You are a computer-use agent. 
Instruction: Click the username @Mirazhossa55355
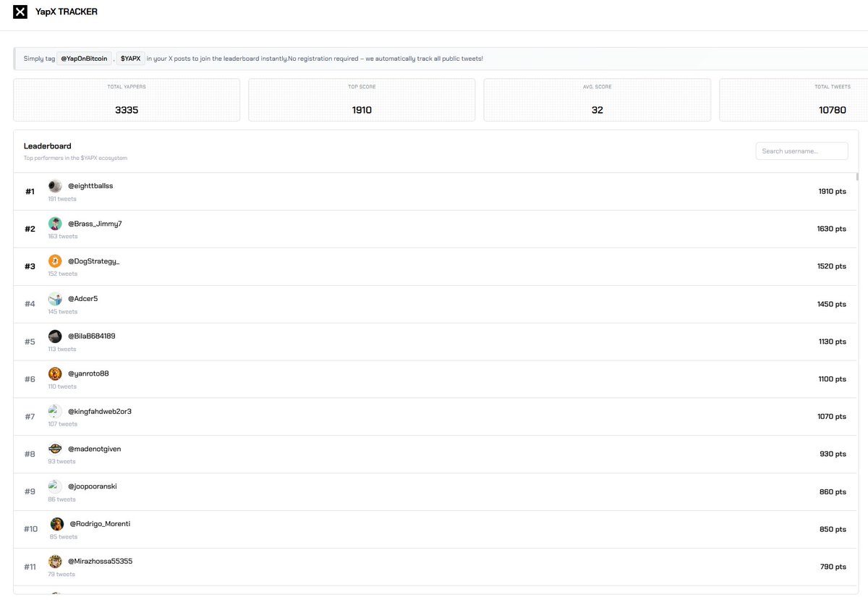(101, 562)
